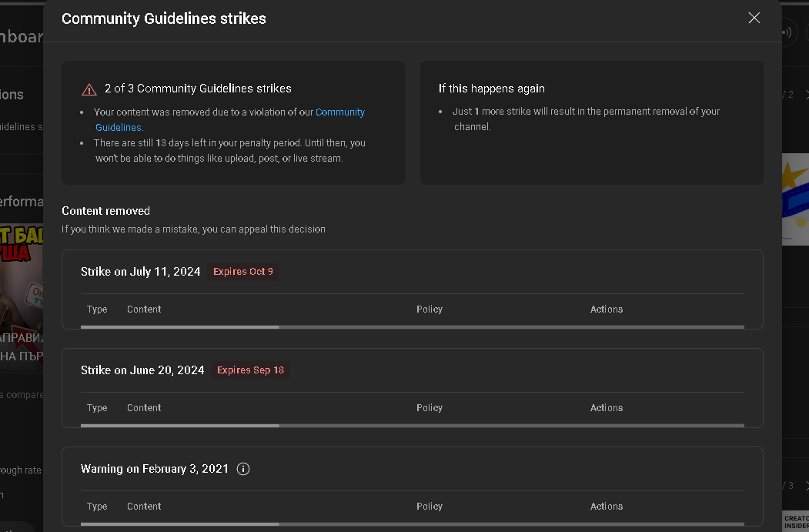Click the Policy column header in the June 20 strike
This screenshot has height=532, width=809.
[430, 407]
